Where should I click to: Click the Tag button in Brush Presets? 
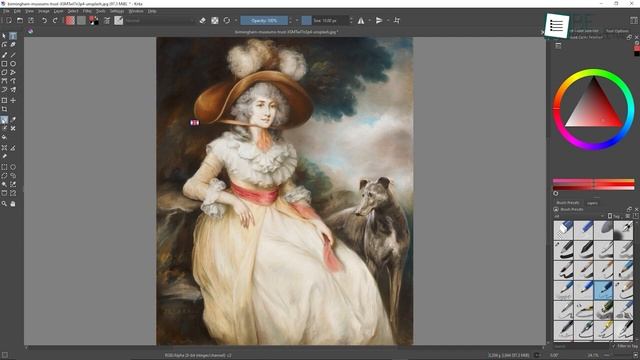pos(616,216)
